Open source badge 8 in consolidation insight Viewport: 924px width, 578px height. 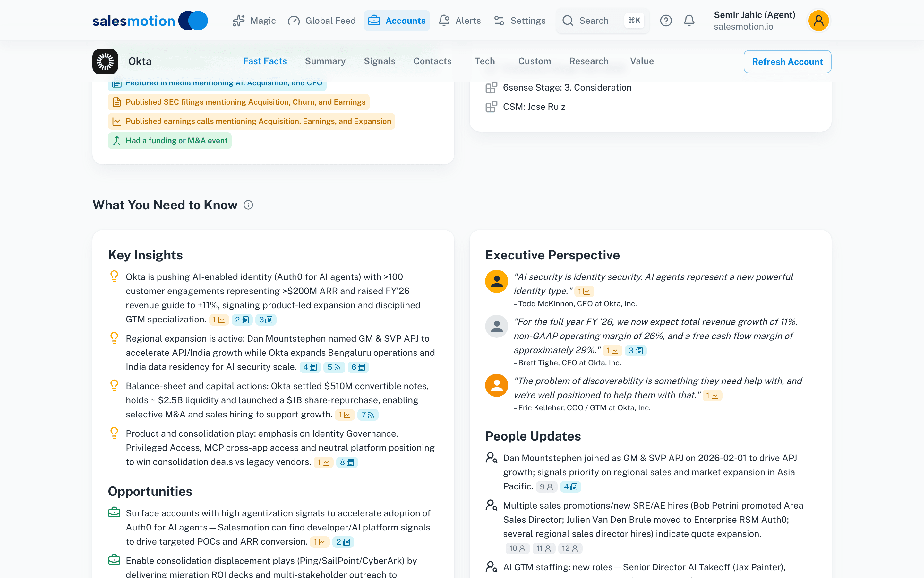[347, 462]
